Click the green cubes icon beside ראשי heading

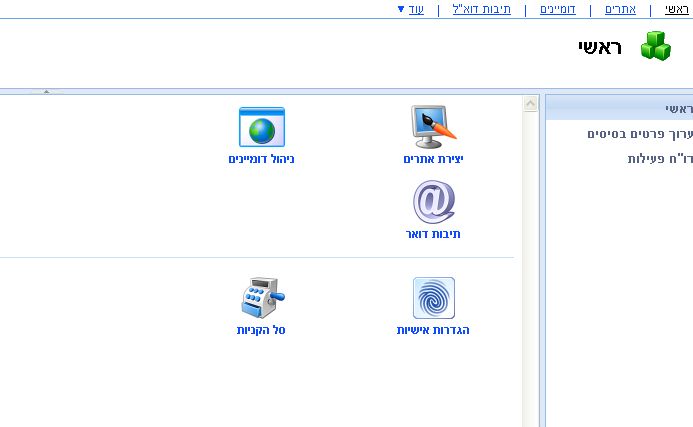(x=655, y=47)
